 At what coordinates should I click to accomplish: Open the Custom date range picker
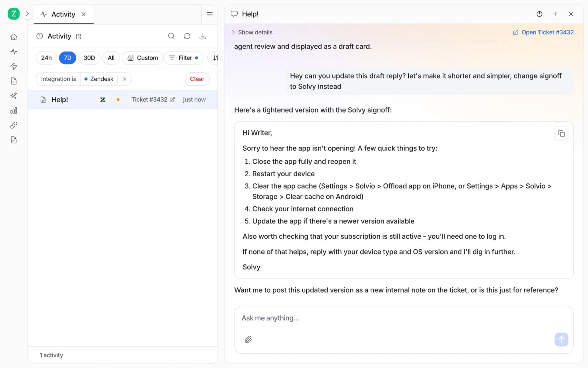pos(143,58)
